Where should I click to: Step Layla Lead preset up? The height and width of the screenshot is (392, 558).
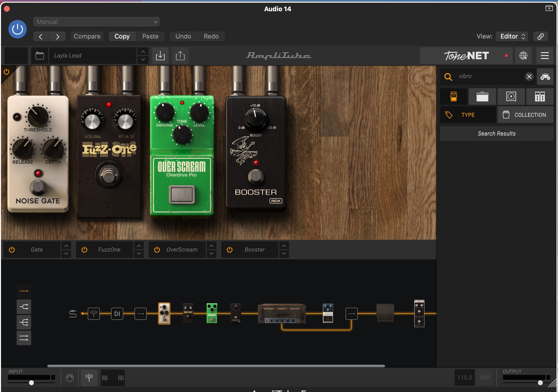point(143,52)
